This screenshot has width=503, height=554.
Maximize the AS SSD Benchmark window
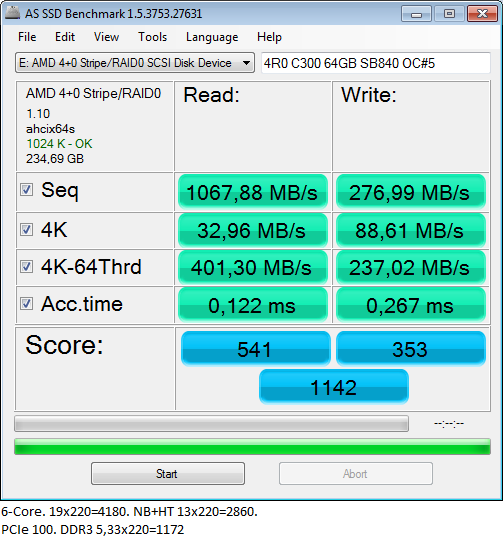coord(449,14)
